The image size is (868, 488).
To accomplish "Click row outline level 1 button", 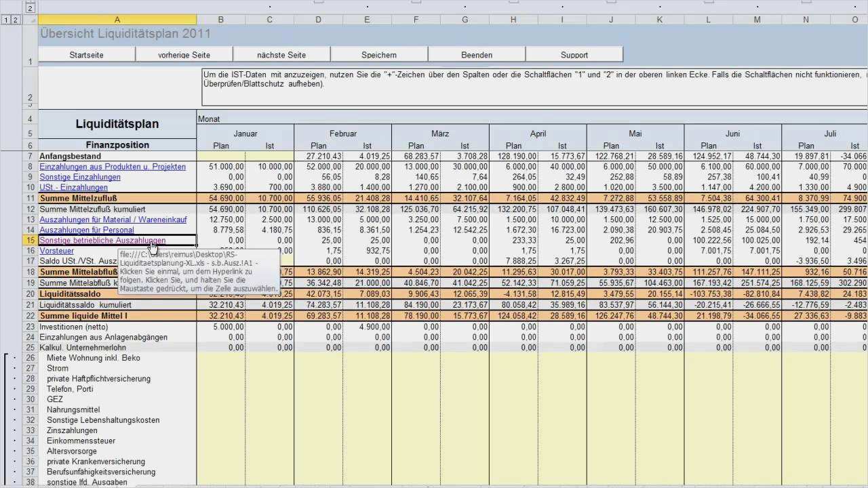I will coord(7,20).
